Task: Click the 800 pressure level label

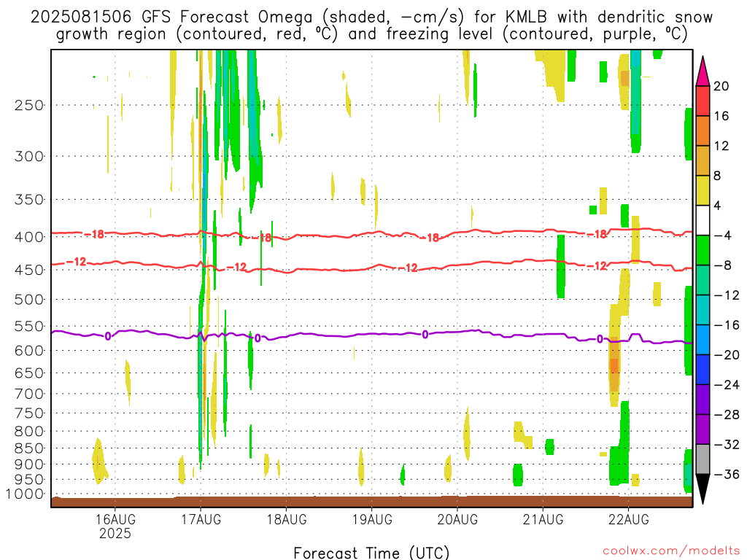Action: [x=29, y=432]
